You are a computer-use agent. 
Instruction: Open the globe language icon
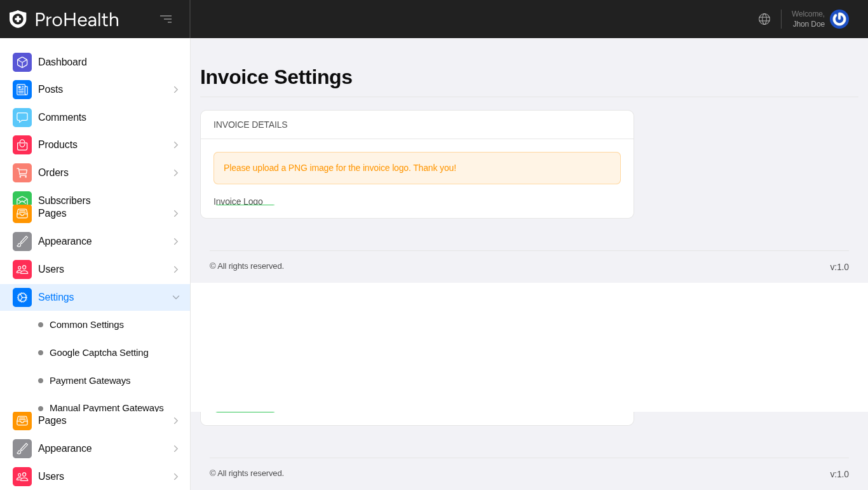coord(764,19)
